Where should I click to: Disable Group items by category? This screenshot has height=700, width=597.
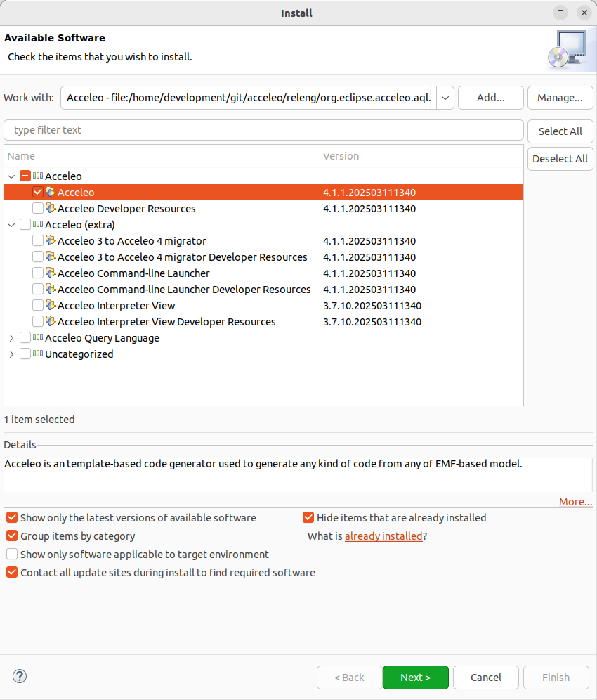pos(12,536)
